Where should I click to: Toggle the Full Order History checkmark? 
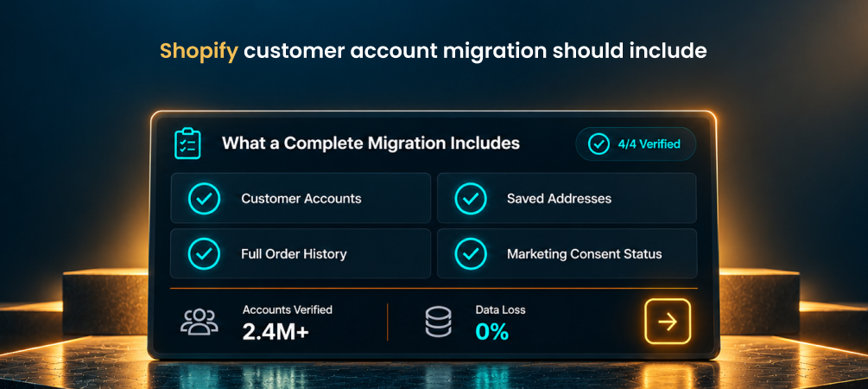(x=205, y=254)
